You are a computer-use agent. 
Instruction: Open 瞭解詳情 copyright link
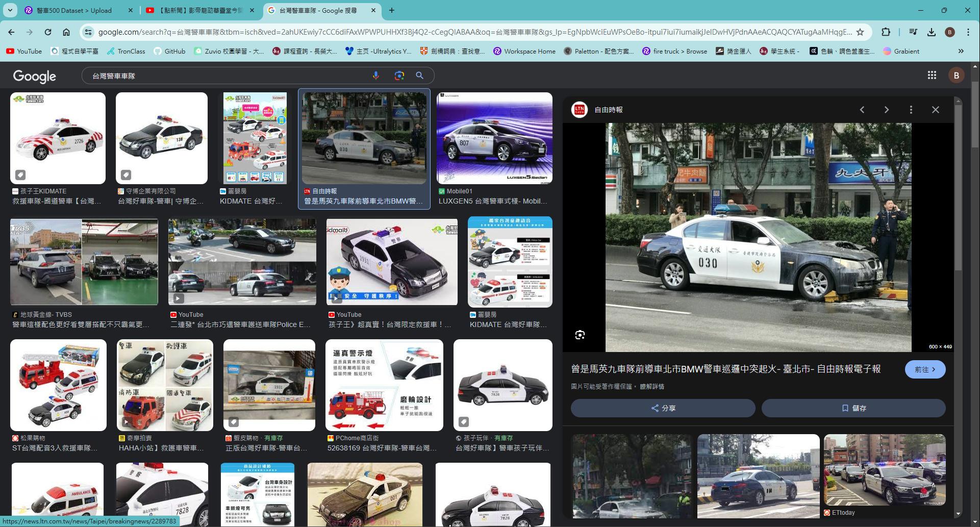(652, 387)
